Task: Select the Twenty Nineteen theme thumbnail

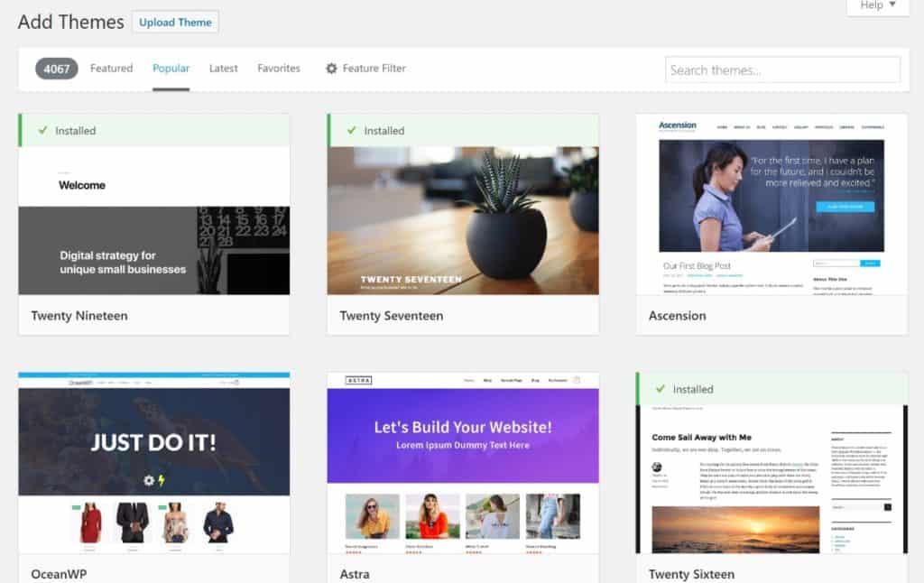Action: coord(153,220)
